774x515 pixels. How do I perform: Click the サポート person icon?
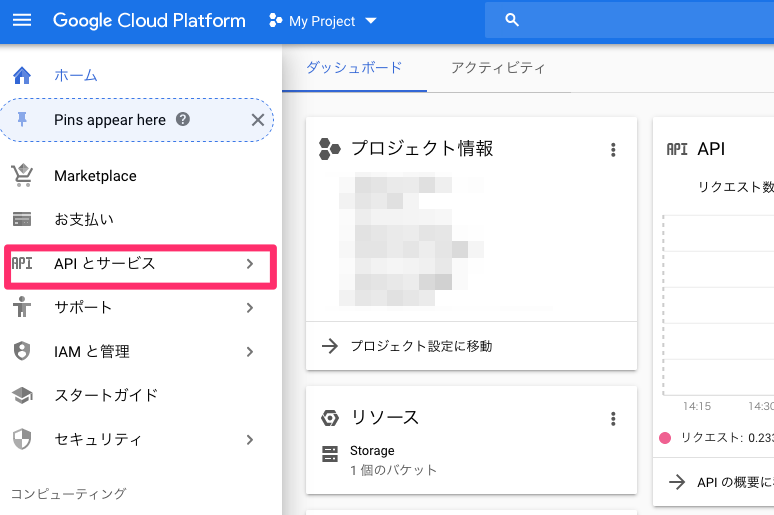tap(22, 307)
